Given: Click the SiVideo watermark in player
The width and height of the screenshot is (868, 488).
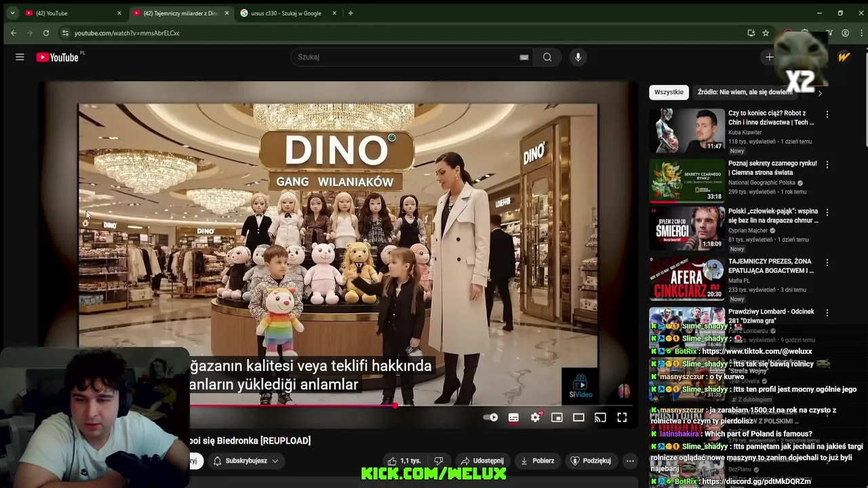Looking at the screenshot, I should [x=580, y=387].
